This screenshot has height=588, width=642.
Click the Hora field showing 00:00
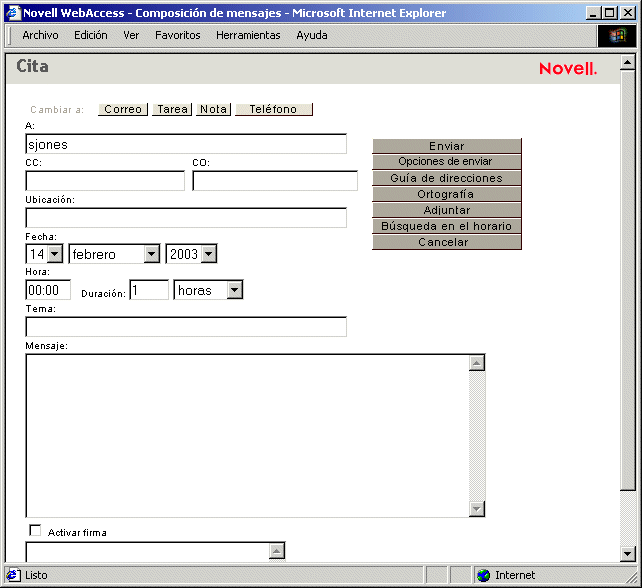[x=48, y=290]
